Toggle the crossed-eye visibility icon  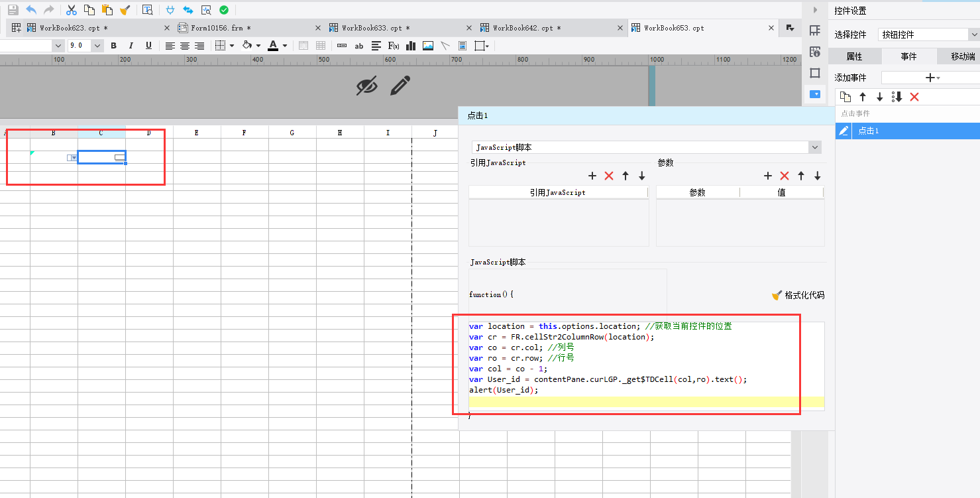click(366, 86)
